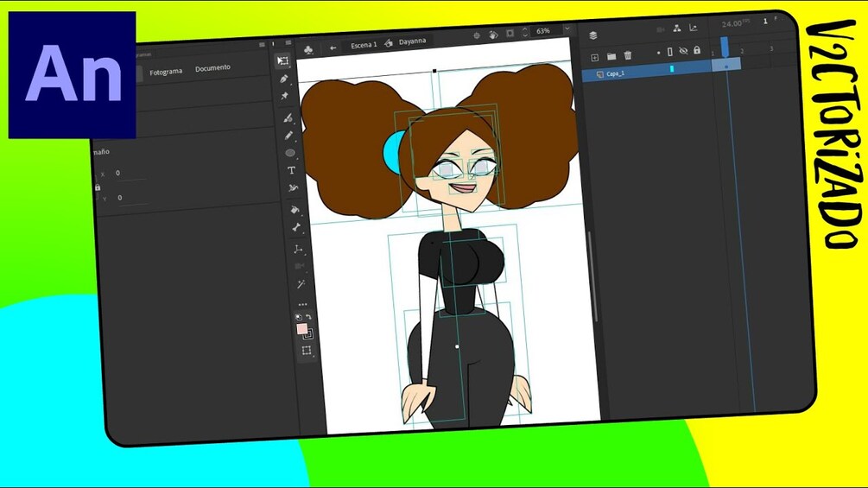
Task: Click the timeline layers stack icon
Action: coord(592,35)
